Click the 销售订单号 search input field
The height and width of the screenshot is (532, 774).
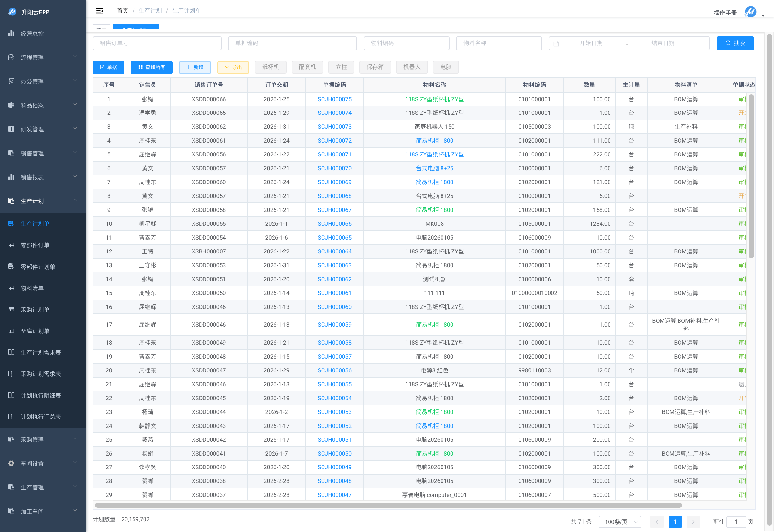(x=157, y=43)
